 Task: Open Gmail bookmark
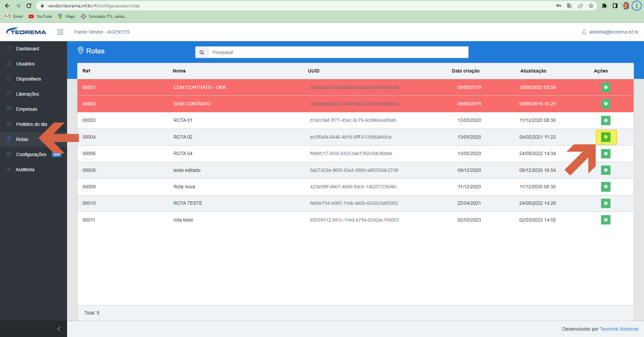pos(14,16)
